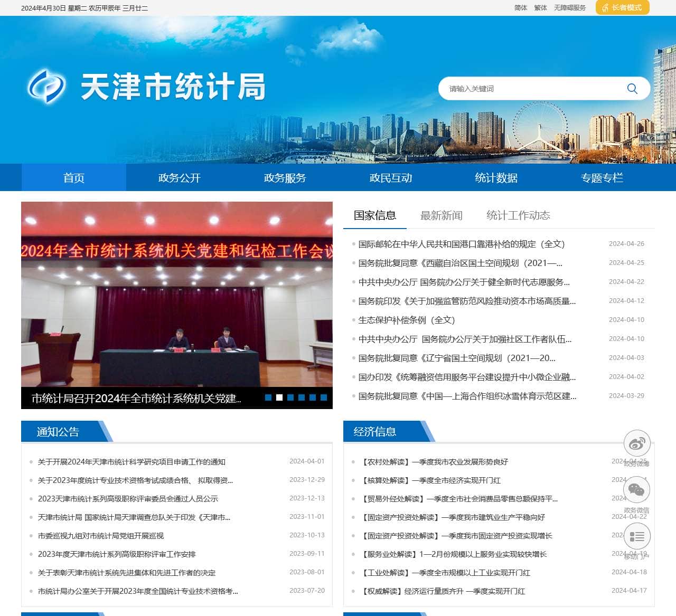Click the search magnifier icon

click(632, 88)
